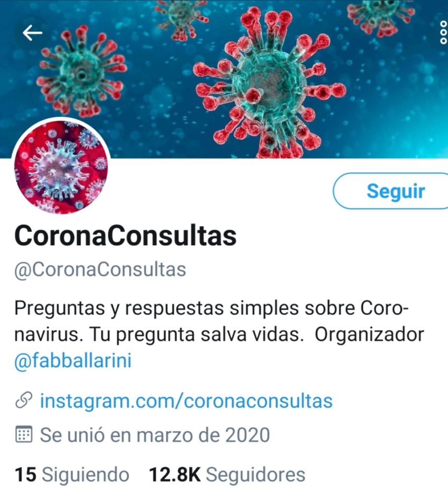
Task: Click the chain link icon beside Instagram URL
Action: point(24,400)
